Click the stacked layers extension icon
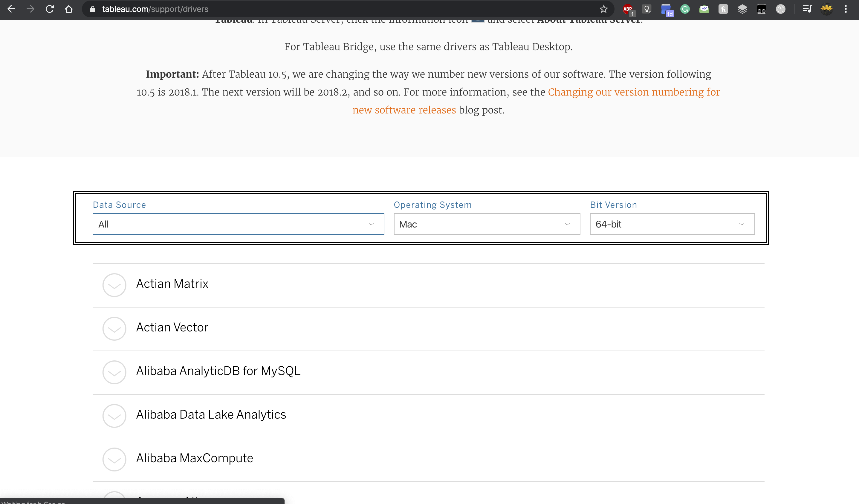Viewport: 859px width, 504px height. (x=742, y=9)
